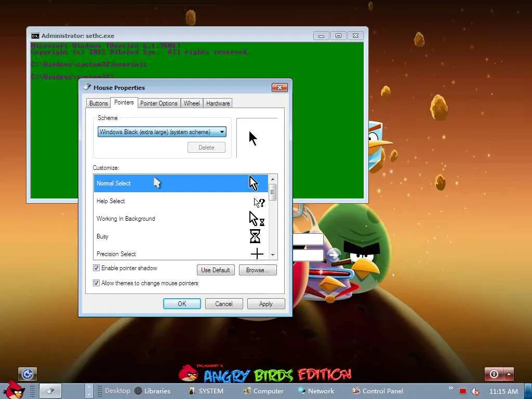Click the Ease of Access button
This screenshot has width=532, height=399.
[28, 374]
